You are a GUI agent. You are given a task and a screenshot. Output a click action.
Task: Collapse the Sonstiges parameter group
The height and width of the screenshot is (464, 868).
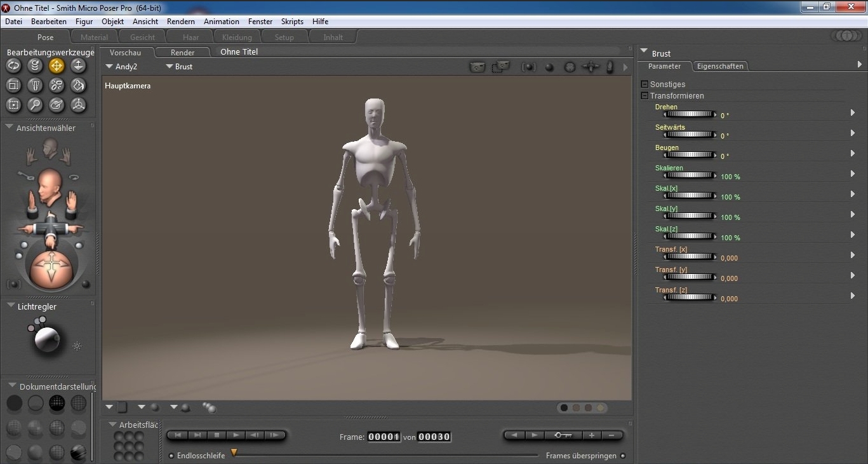pyautogui.click(x=645, y=84)
